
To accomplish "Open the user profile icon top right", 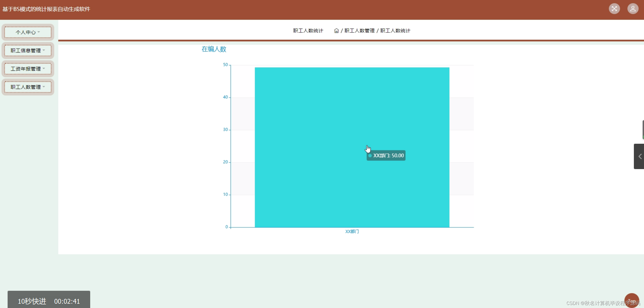I will (x=633, y=9).
